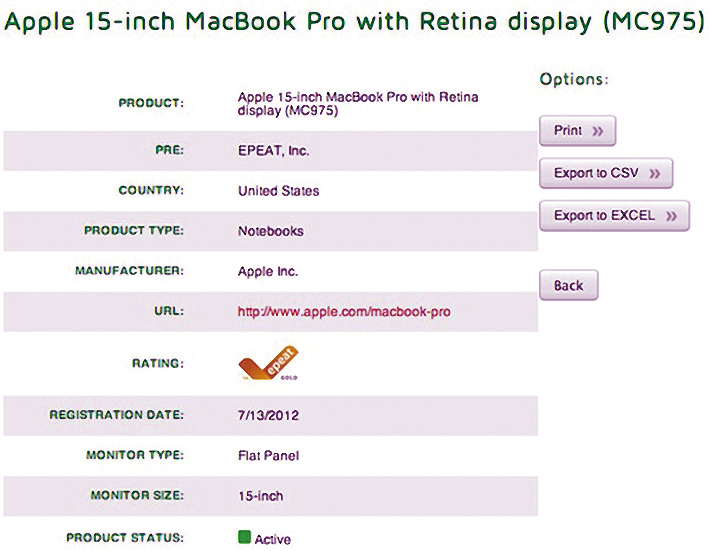709x551 pixels.
Task: Click the '15-inch' monitor size value
Action: [x=261, y=496]
